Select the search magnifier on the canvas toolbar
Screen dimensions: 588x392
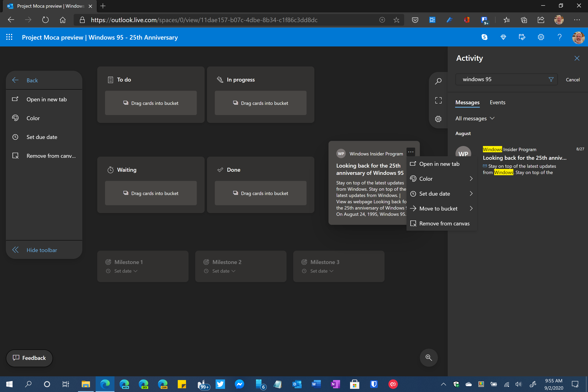point(438,81)
